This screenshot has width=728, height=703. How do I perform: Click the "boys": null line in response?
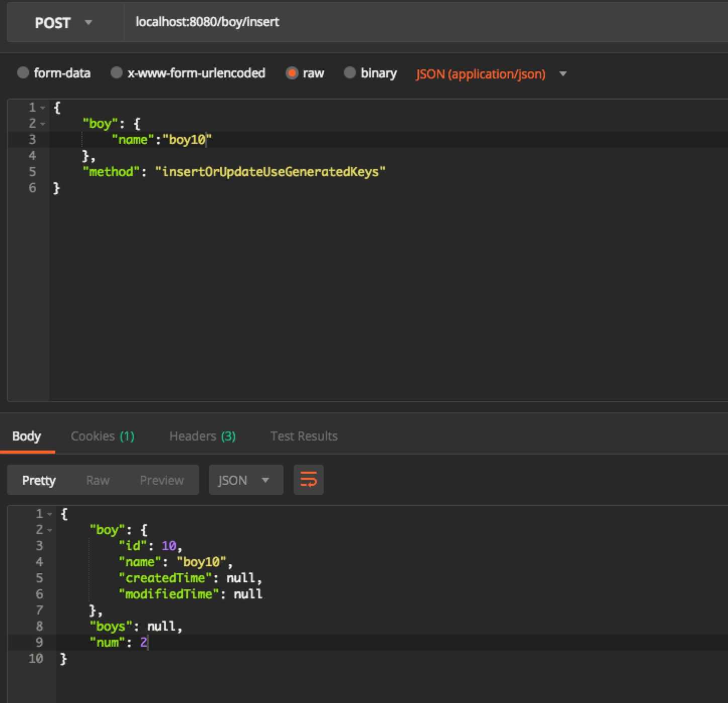[x=136, y=626]
